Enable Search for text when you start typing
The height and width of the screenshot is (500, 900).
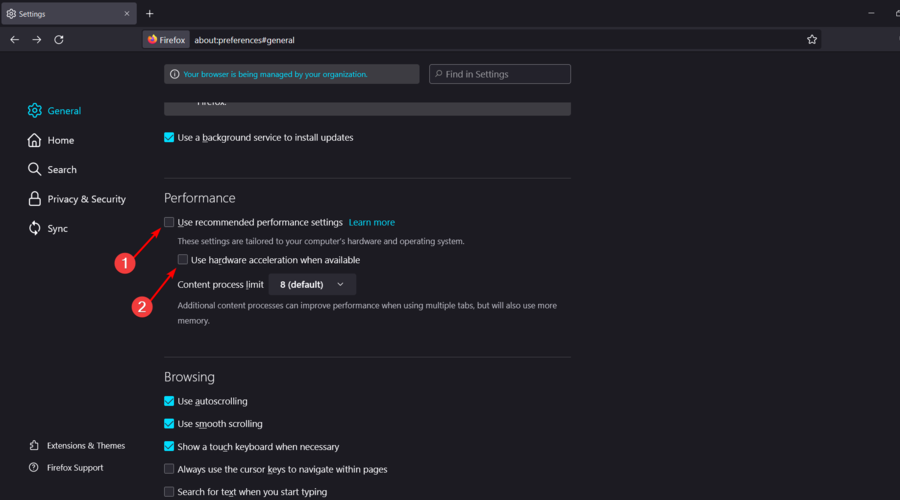click(169, 491)
